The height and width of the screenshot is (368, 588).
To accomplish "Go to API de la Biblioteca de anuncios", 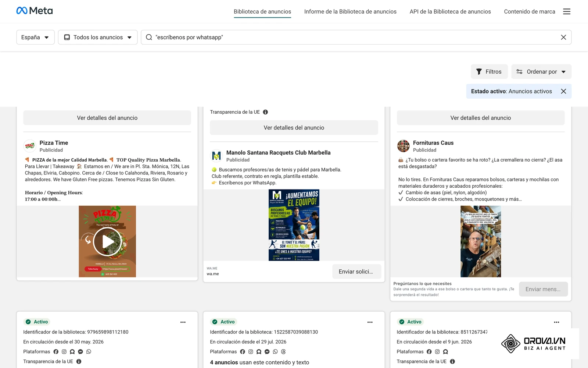I will (x=450, y=11).
